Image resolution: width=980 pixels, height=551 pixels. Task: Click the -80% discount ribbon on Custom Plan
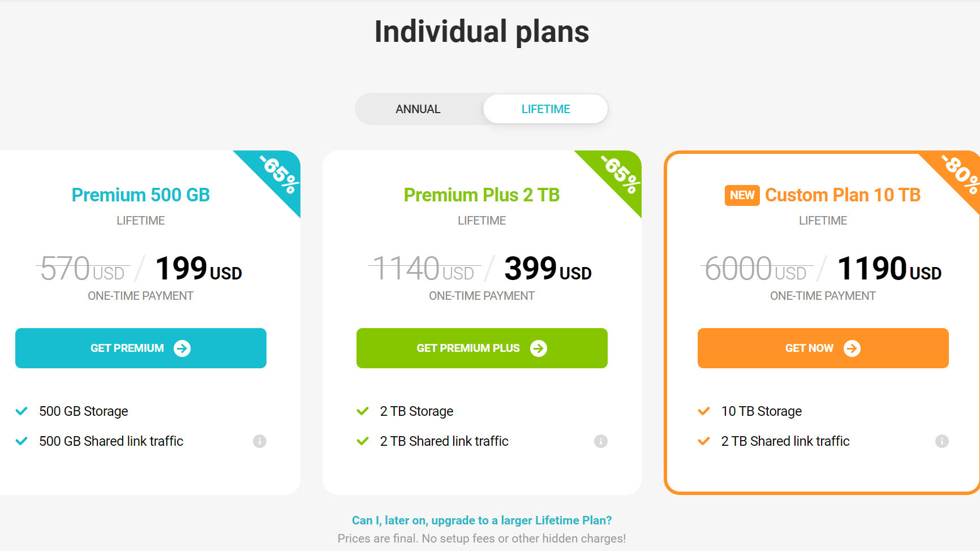coord(959,174)
